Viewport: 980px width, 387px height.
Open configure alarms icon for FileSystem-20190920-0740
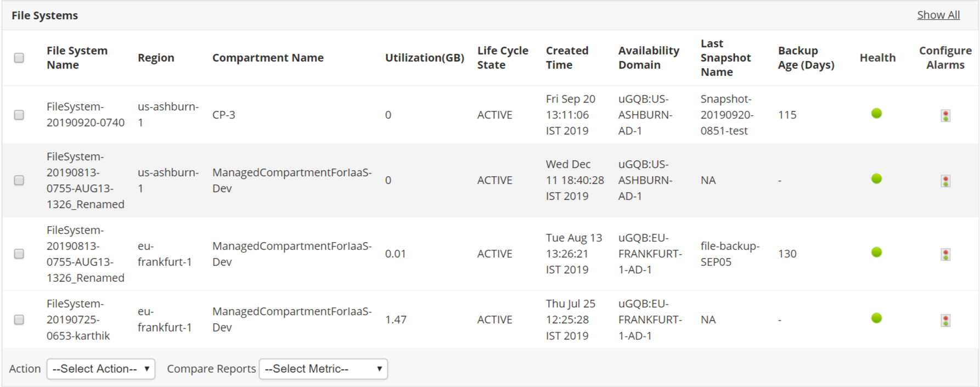click(945, 115)
